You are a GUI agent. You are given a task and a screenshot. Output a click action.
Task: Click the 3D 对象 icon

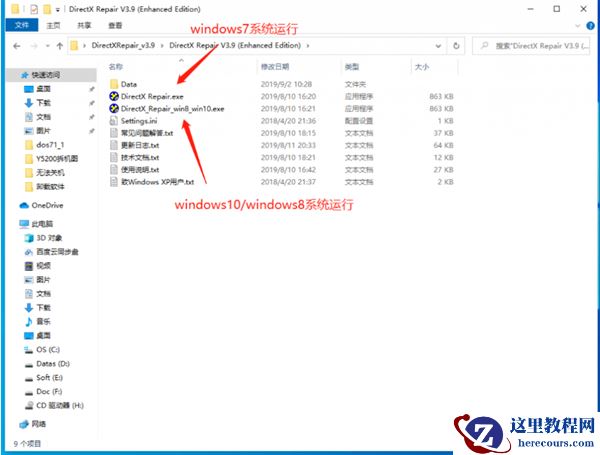(29, 238)
